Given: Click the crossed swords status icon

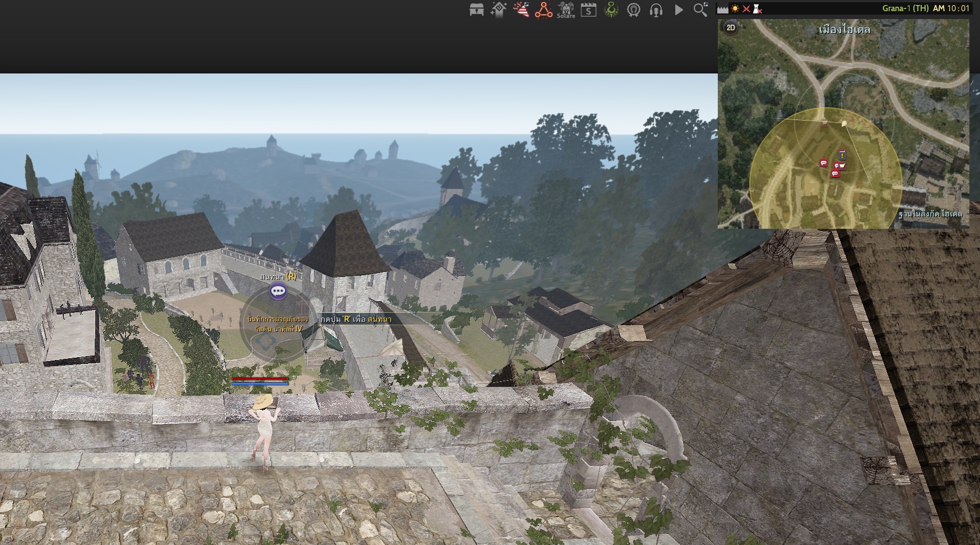Looking at the screenshot, I should (x=746, y=8).
